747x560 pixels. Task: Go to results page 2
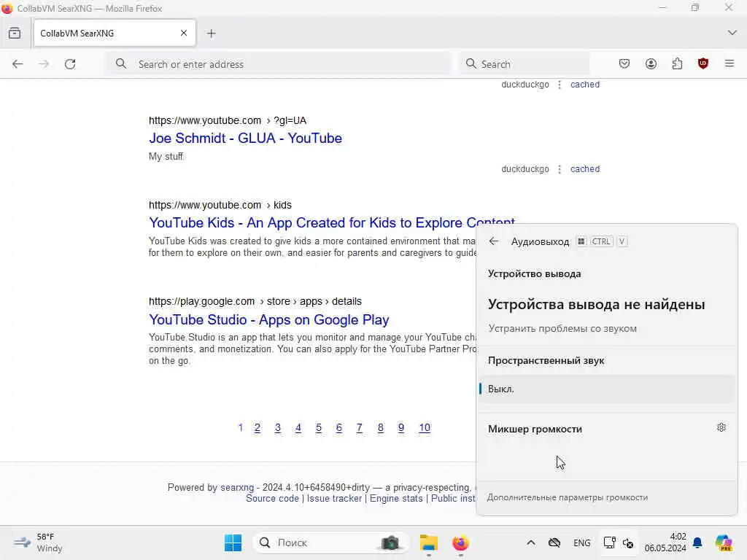[x=258, y=427]
